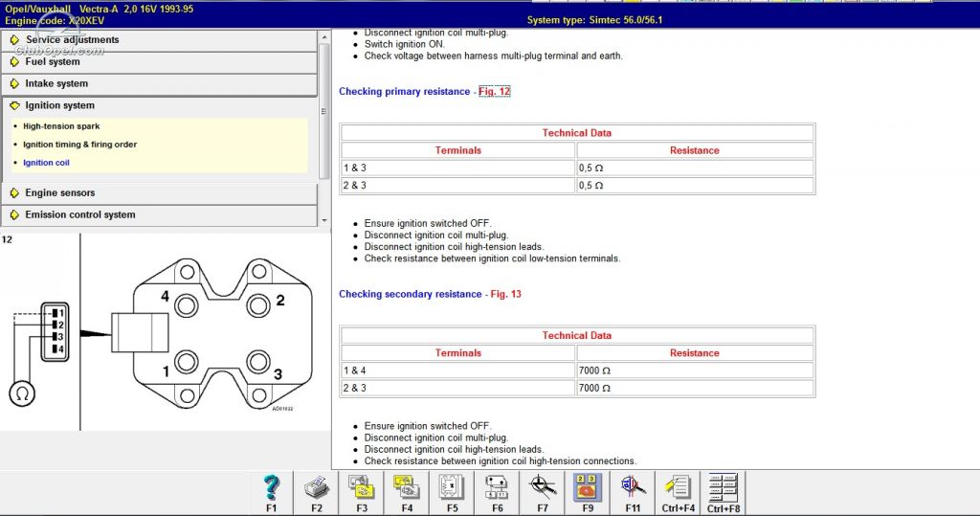This screenshot has height=516, width=980.
Task: Expand the Fuel system section
Action: 160,62
